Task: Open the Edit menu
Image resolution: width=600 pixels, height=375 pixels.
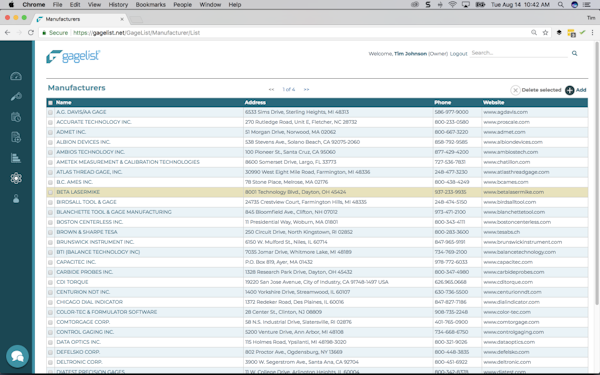Action: 75,5
